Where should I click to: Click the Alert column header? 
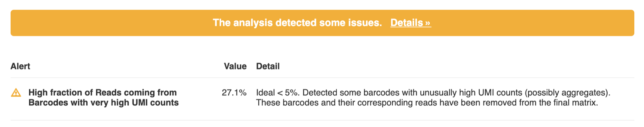(20, 66)
